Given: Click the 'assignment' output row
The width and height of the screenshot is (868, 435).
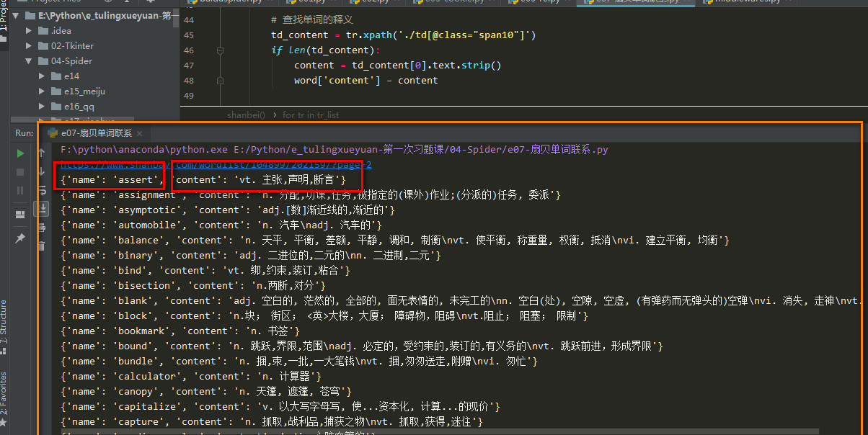Looking at the screenshot, I should pyautogui.click(x=311, y=194).
